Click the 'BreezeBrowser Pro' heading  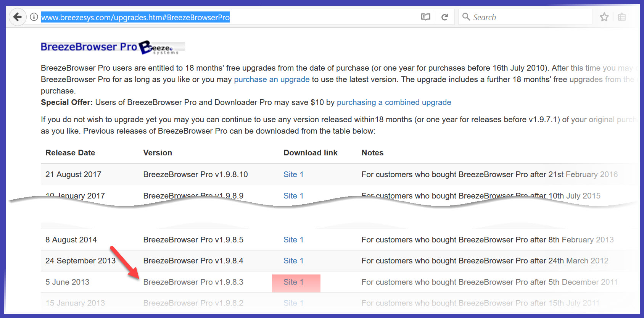tap(89, 47)
